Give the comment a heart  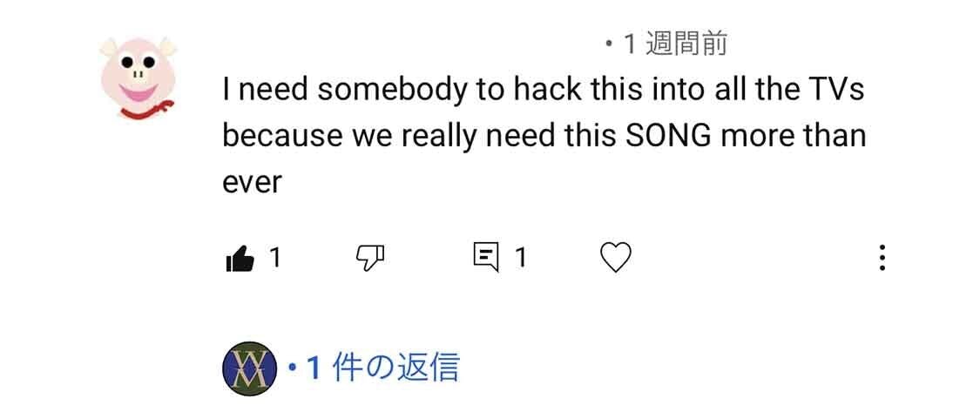616,257
